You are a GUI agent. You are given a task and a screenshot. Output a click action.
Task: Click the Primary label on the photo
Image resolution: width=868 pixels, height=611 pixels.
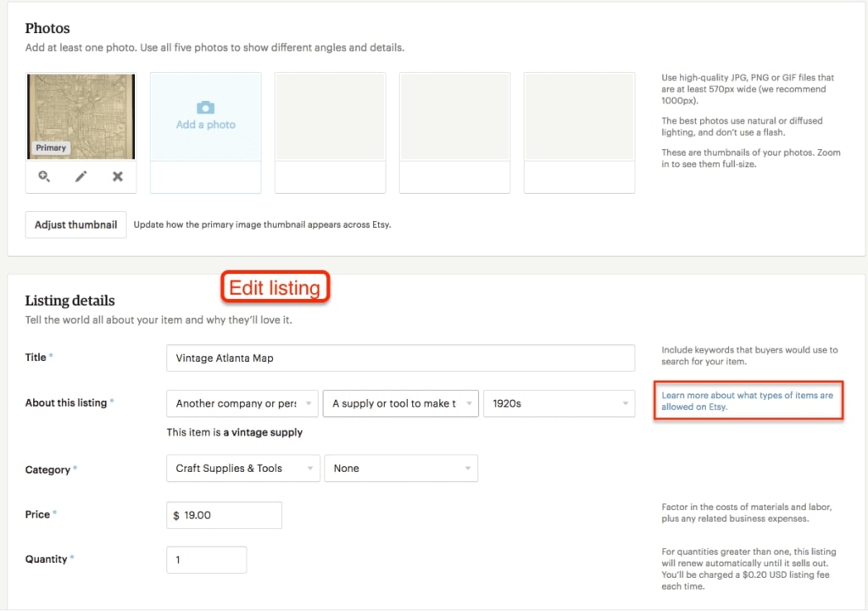coord(51,147)
